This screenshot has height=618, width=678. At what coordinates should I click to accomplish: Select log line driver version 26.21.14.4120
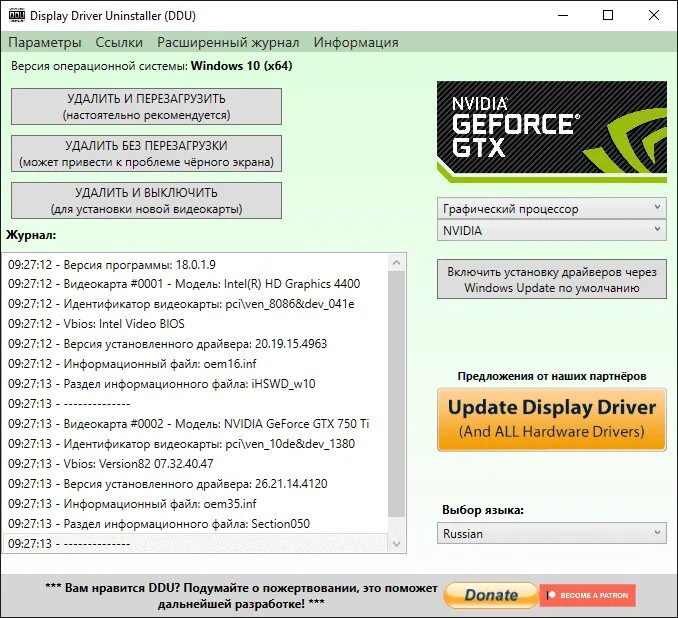[x=195, y=484]
